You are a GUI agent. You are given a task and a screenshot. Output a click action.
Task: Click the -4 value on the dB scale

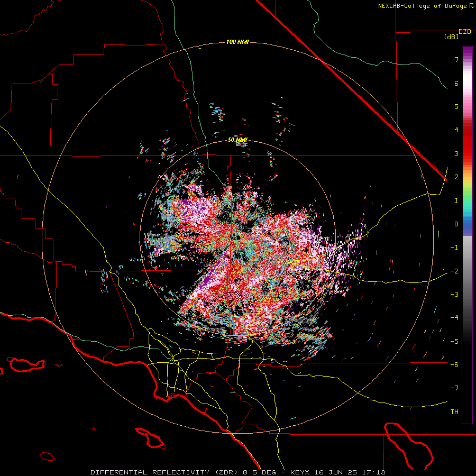point(454,317)
